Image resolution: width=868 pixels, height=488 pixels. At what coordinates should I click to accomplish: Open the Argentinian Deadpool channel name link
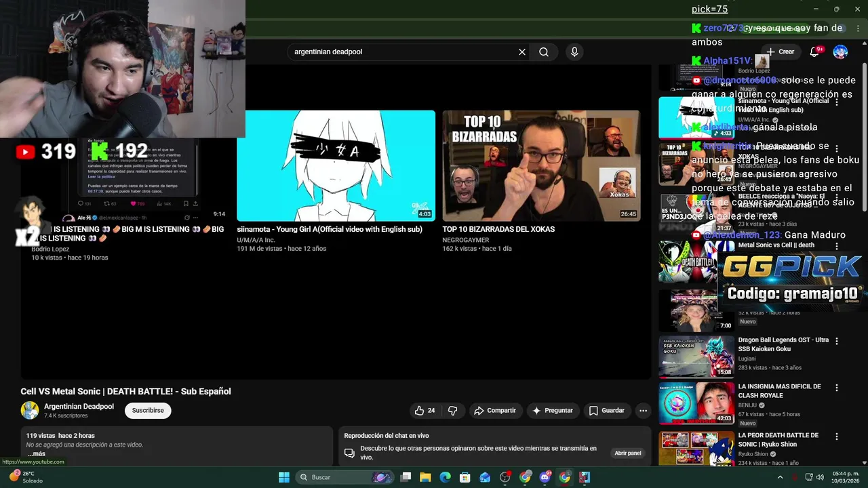click(79, 406)
